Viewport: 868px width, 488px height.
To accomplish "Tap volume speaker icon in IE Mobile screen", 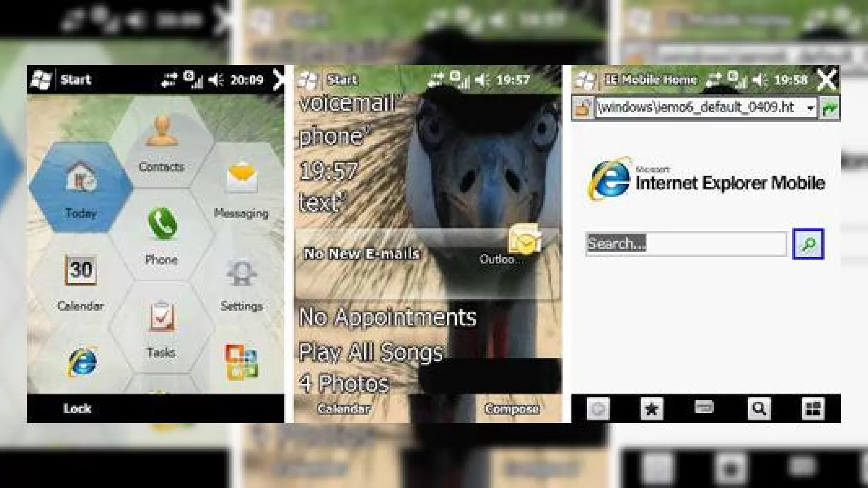I will pyautogui.click(x=760, y=80).
